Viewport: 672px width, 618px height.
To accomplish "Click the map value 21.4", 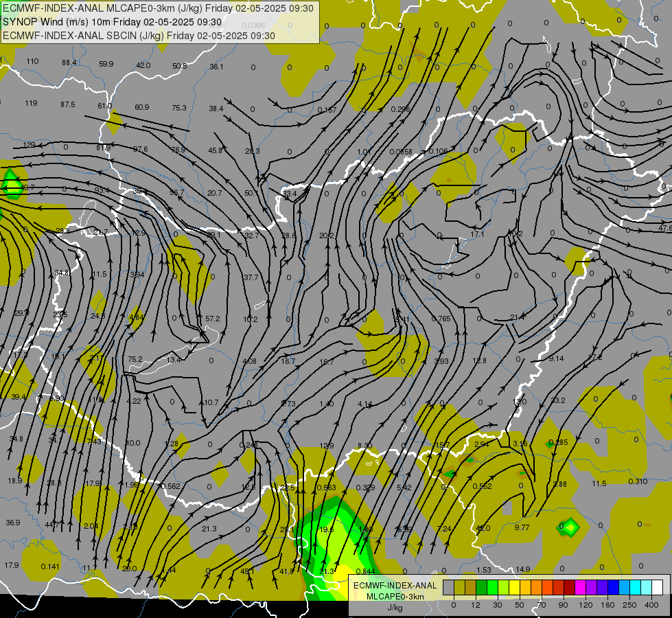I will pos(518,317).
